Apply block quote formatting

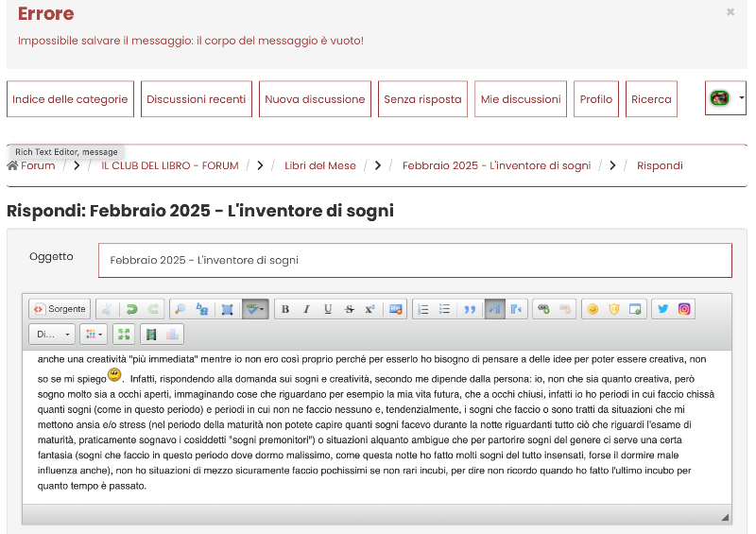(x=470, y=309)
